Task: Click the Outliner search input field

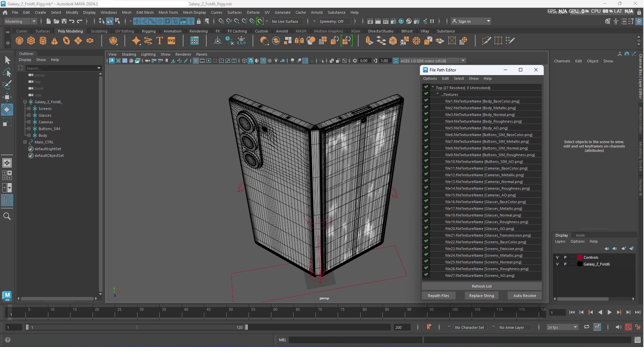Action: pyautogui.click(x=60, y=68)
